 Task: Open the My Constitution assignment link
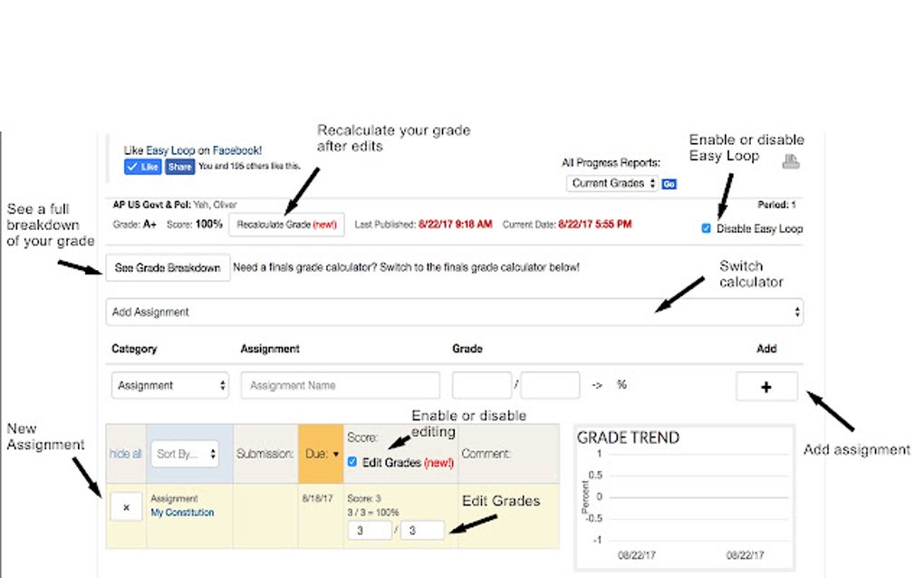coord(182,512)
